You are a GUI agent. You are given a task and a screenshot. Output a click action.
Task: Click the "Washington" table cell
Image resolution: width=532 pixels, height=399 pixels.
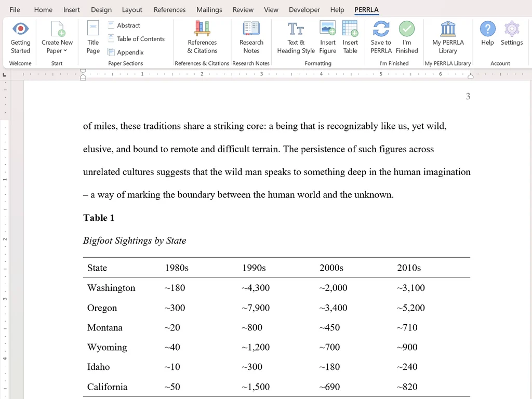pos(111,288)
